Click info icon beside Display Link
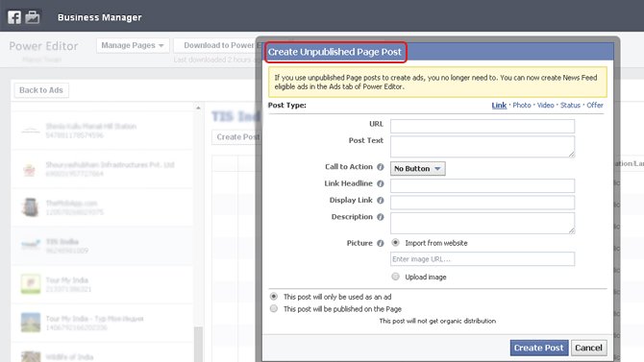Viewport: 644px width, 362px height. pos(381,201)
